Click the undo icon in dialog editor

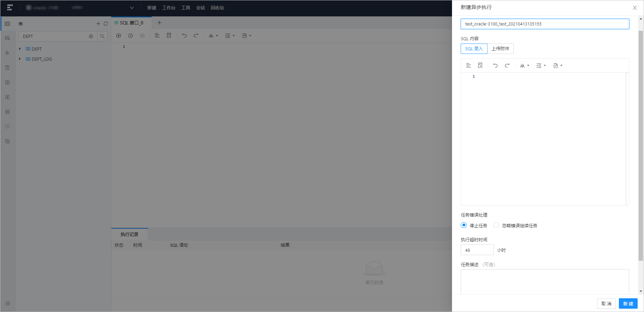(495, 66)
